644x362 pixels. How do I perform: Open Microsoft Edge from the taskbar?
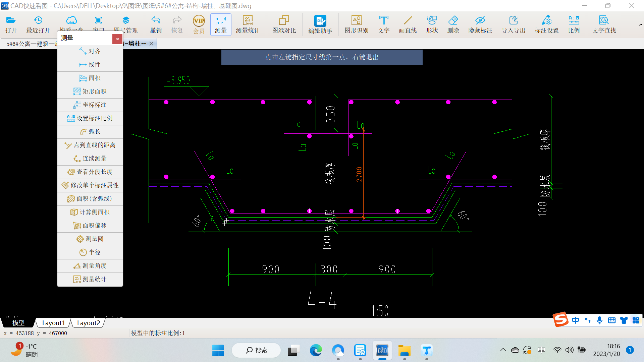[x=316, y=351]
